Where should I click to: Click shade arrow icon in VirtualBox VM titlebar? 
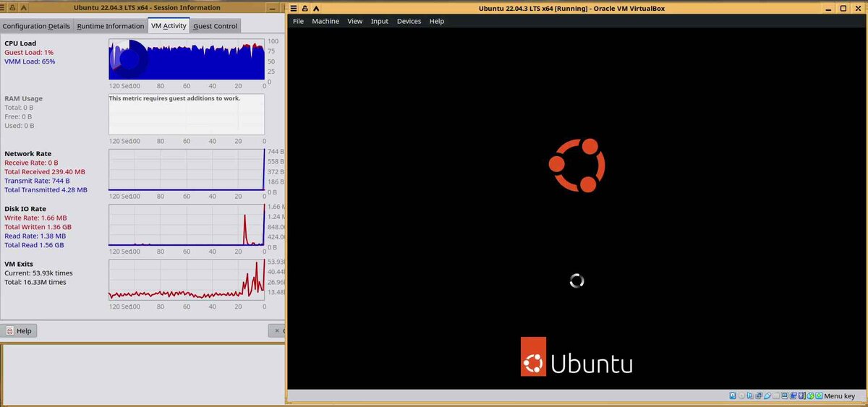pyautogui.click(x=317, y=8)
